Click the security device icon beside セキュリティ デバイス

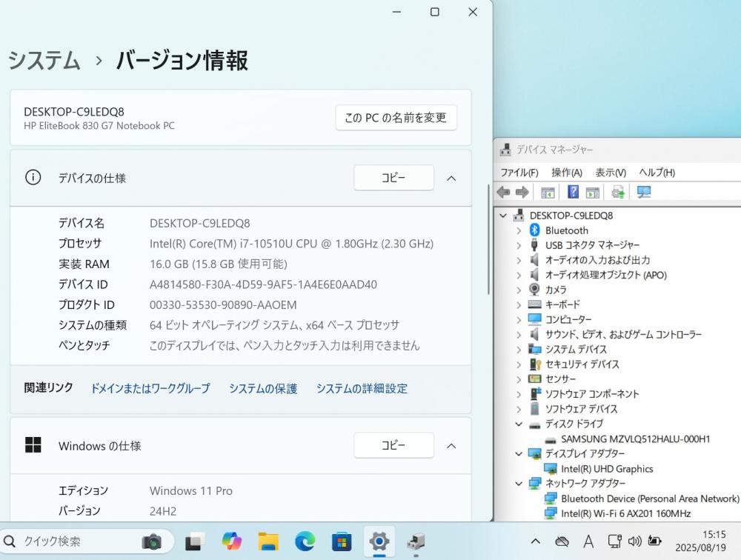coord(534,364)
